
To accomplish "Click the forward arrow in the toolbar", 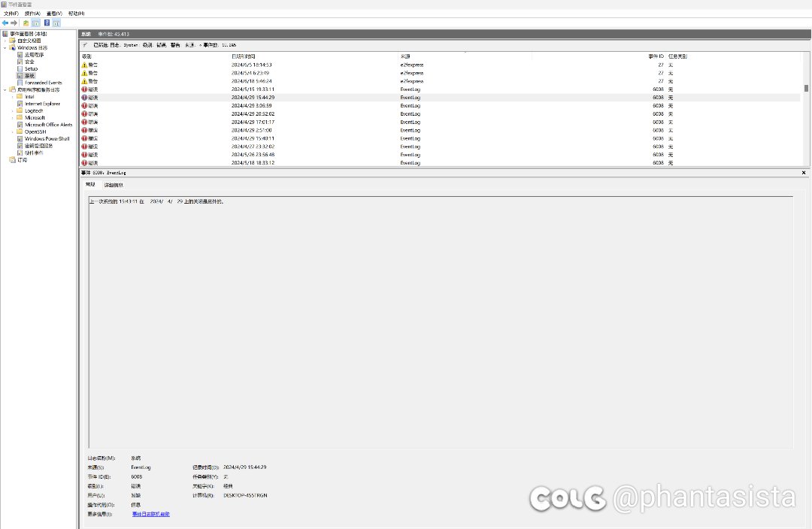I will coord(14,23).
